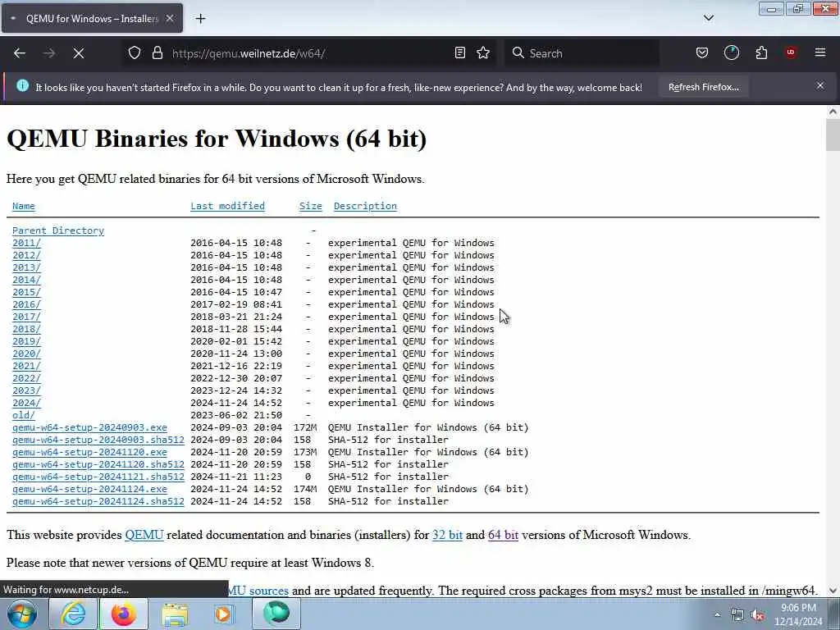This screenshot has height=630, width=840.
Task: Open the 2013/ folder
Action: point(26,268)
